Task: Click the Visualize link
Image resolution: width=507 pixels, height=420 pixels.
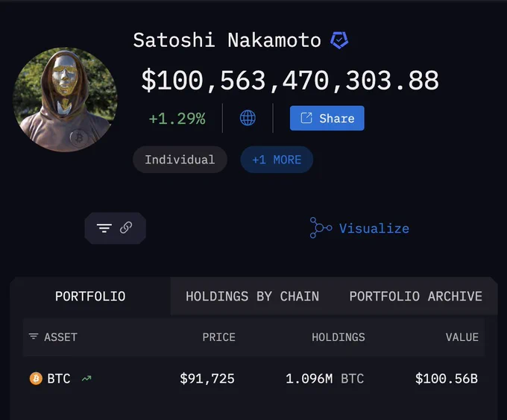Action: 374,228
